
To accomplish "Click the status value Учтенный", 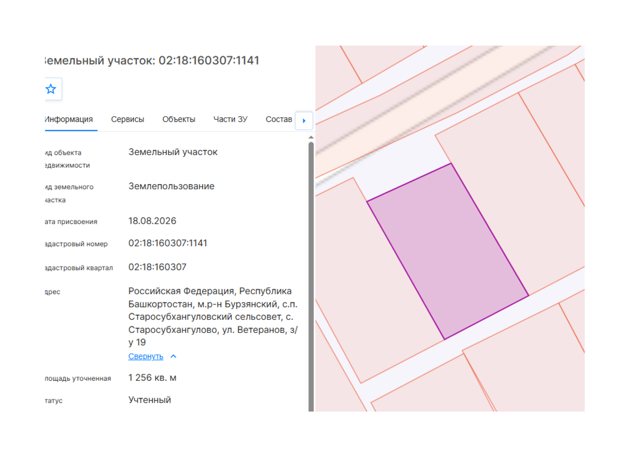I will click(149, 400).
